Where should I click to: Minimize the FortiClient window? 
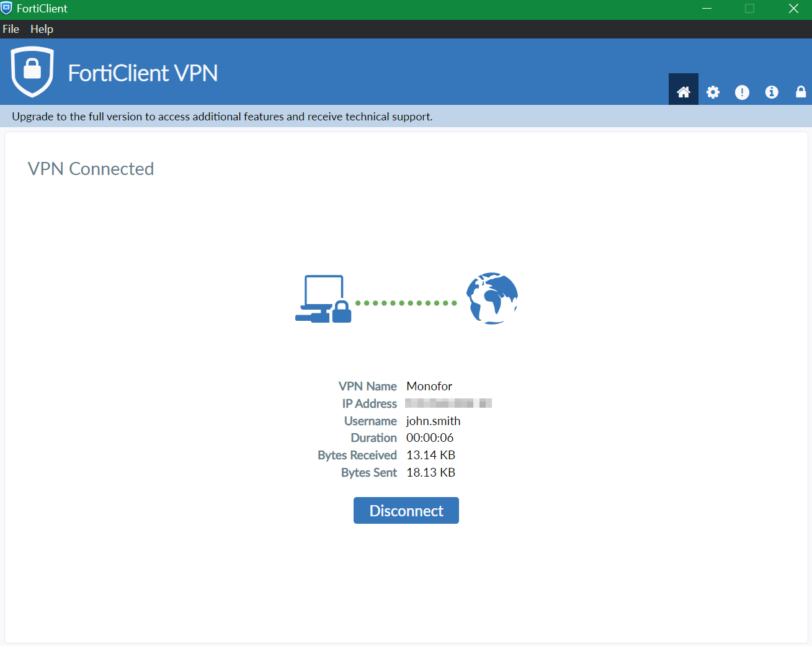(x=707, y=9)
